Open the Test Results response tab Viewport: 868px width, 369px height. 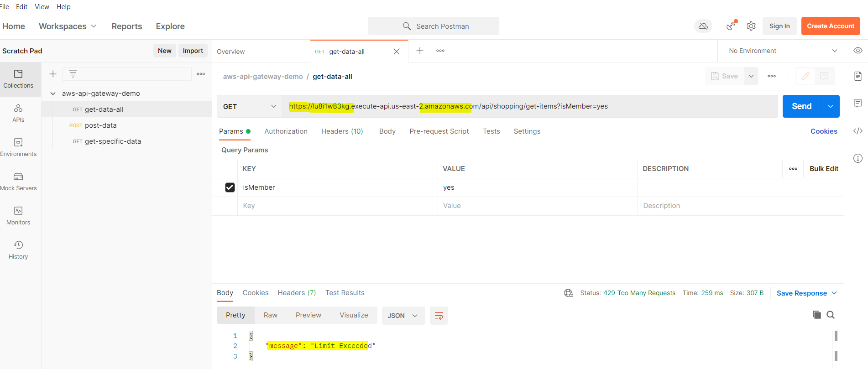[x=345, y=293]
